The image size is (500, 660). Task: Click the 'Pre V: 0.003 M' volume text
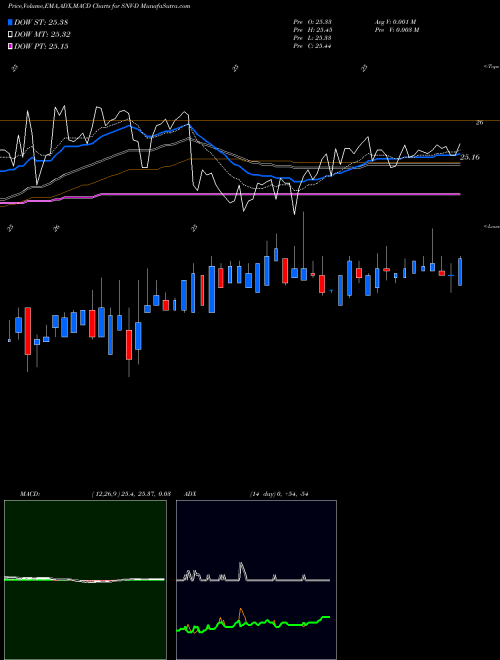(x=396, y=30)
